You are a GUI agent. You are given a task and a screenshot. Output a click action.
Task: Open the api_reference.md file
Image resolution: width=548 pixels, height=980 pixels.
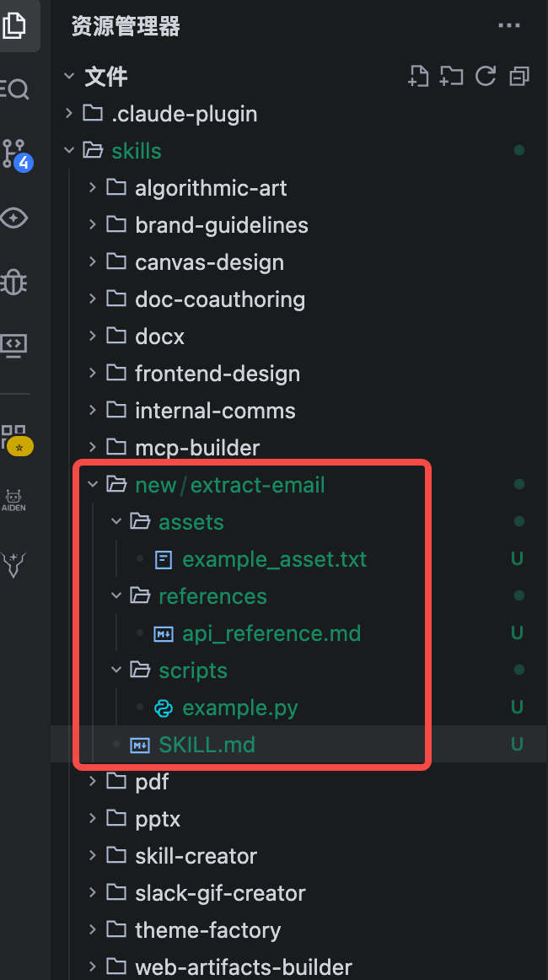click(271, 633)
